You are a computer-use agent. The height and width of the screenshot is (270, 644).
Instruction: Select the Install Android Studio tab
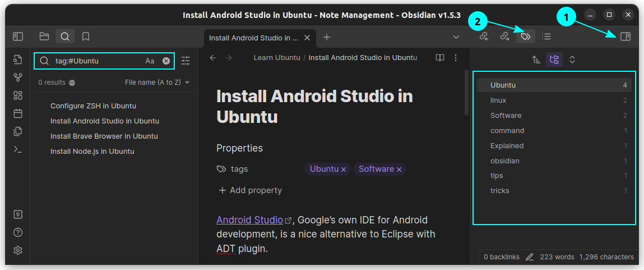[x=253, y=38]
